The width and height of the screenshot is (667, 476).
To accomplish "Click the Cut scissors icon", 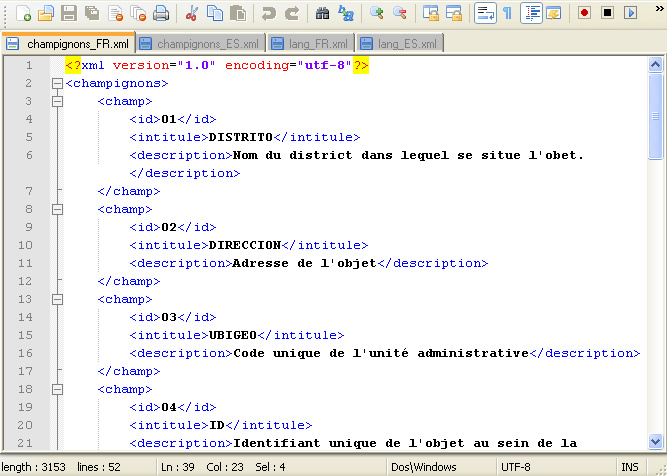I will [x=192, y=13].
